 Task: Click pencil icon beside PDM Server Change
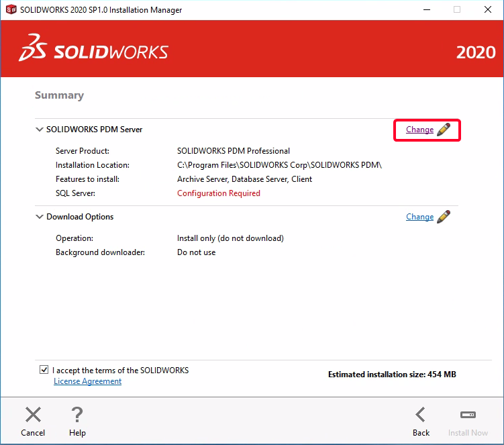444,130
